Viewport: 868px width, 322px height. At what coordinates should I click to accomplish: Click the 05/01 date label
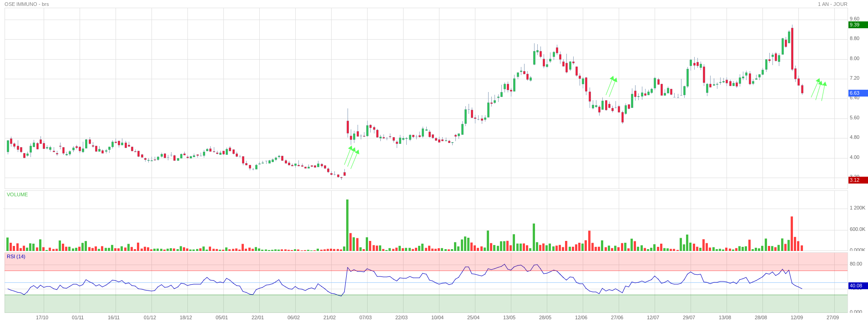tap(222, 318)
